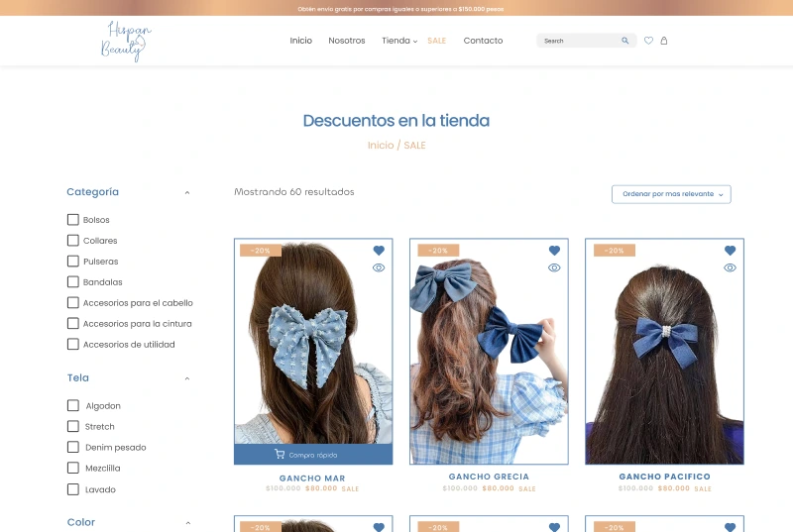Click the search magnifier icon
The image size is (793, 532).
(x=625, y=41)
